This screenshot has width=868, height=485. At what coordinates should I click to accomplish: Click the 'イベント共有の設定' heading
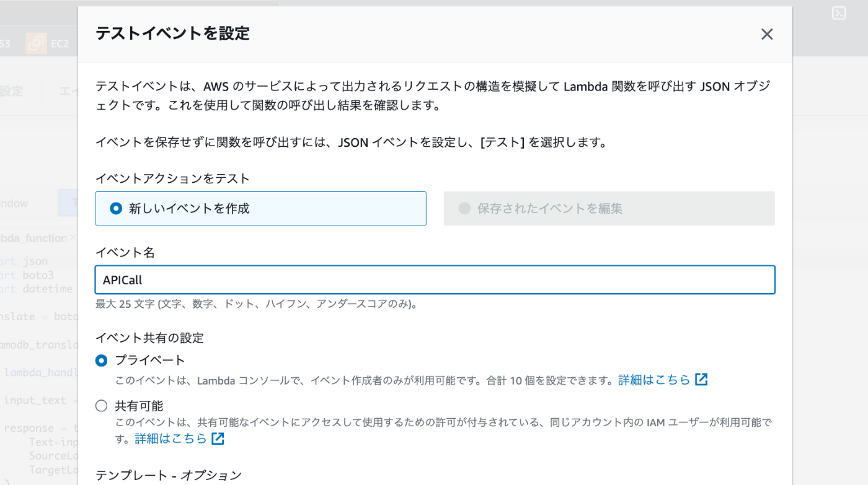pyautogui.click(x=149, y=338)
